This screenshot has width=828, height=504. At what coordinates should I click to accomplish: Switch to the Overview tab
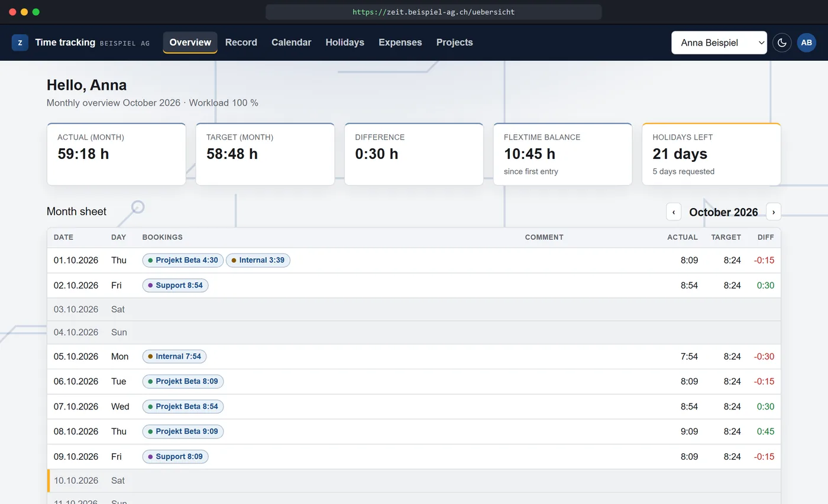point(190,43)
